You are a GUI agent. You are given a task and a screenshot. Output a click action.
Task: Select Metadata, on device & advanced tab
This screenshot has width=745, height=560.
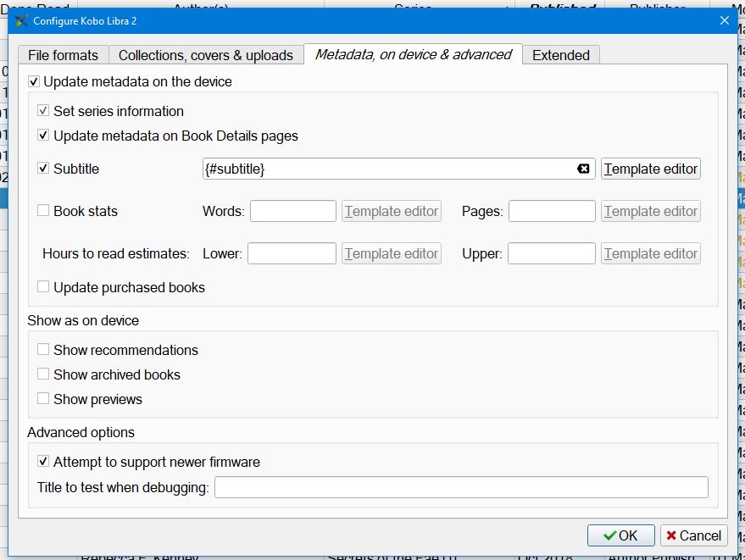click(414, 54)
